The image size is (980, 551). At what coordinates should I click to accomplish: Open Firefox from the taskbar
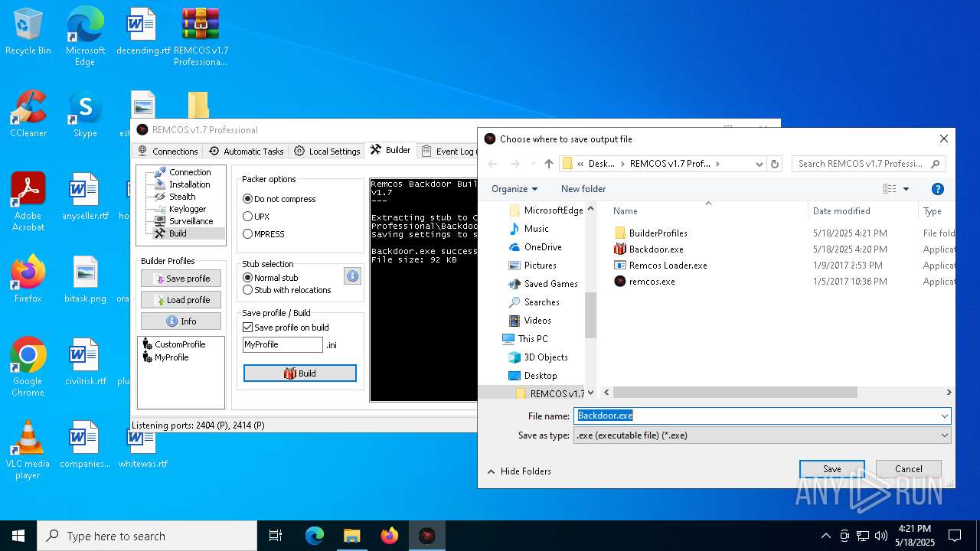[390, 536]
